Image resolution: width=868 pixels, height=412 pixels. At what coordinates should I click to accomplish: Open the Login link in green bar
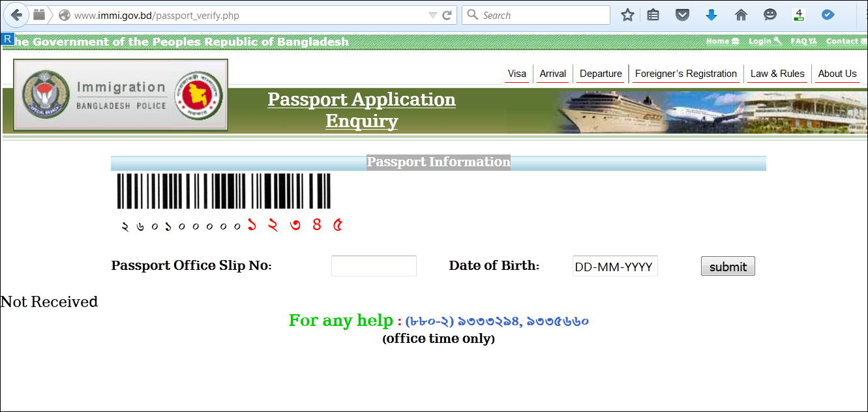coord(760,40)
